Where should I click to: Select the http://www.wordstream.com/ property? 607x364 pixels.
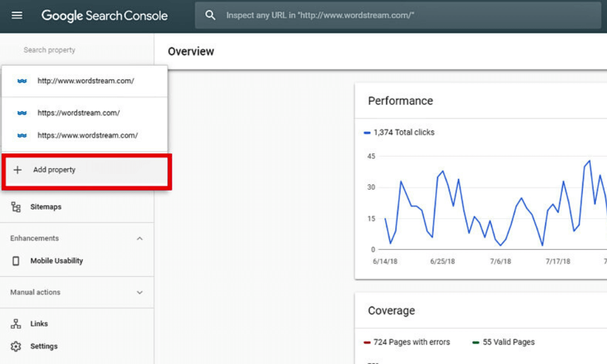tap(84, 81)
